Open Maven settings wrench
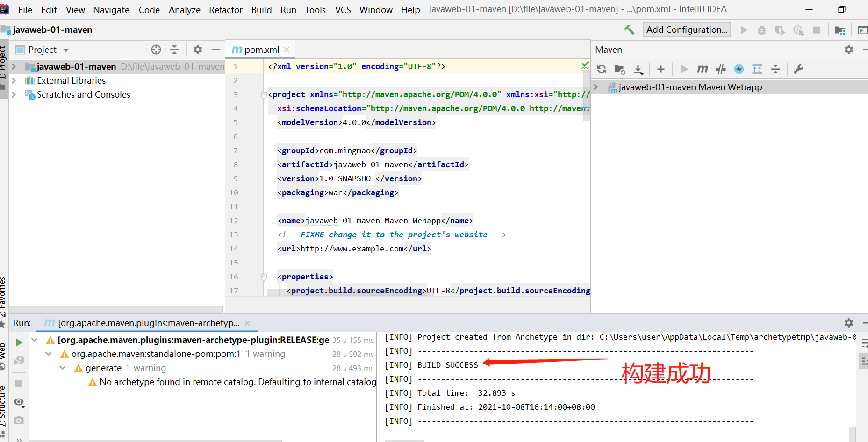The height and width of the screenshot is (442, 868). pos(798,69)
